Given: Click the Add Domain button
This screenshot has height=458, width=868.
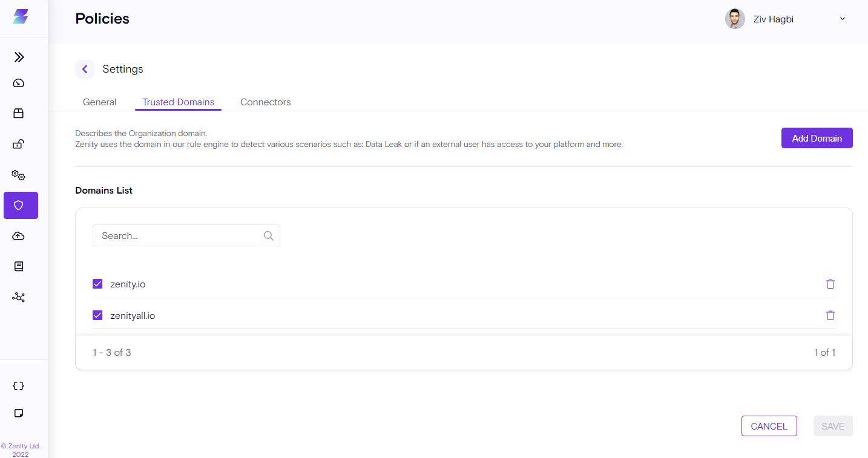Looking at the screenshot, I should (x=817, y=138).
